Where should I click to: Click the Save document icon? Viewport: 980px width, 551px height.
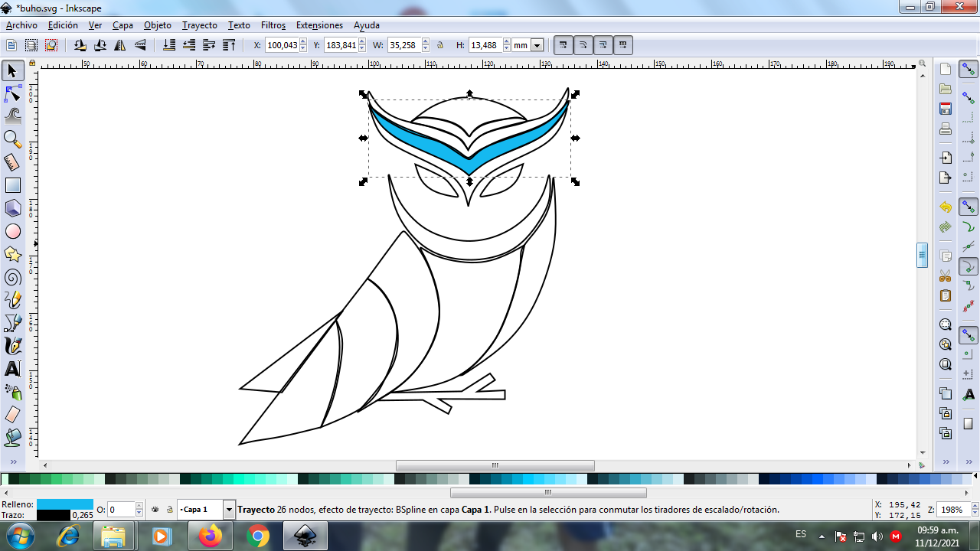946,109
